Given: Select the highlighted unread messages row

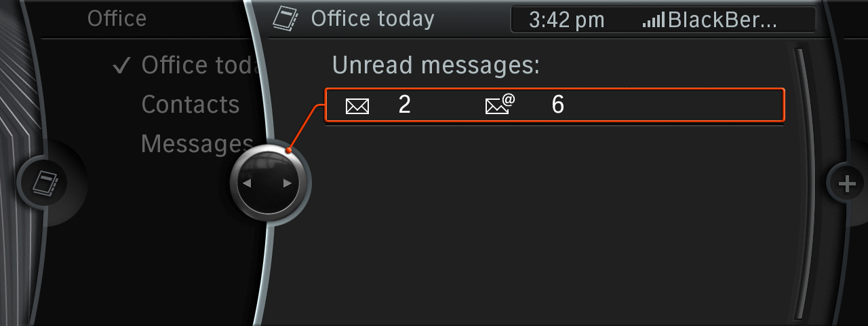Looking at the screenshot, I should tap(555, 105).
